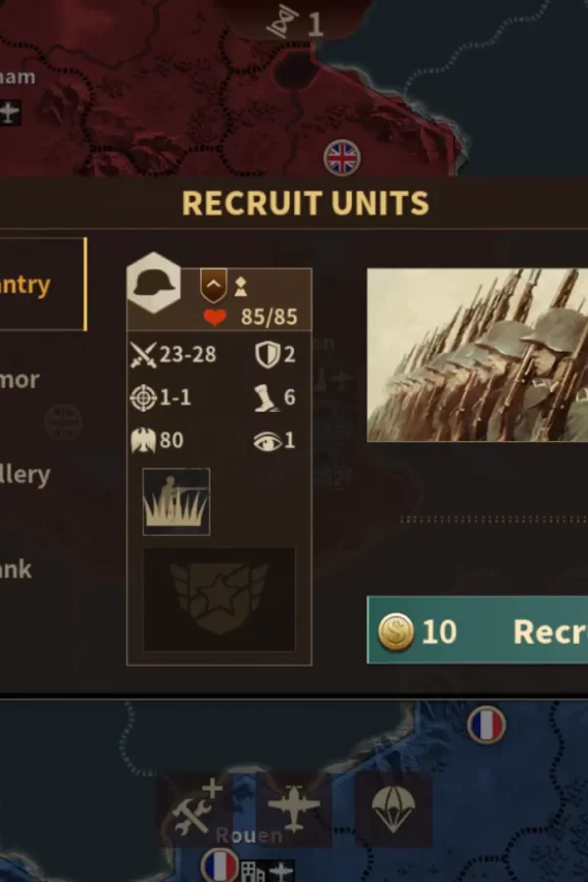Click the empty star shield medal slot

(x=220, y=600)
